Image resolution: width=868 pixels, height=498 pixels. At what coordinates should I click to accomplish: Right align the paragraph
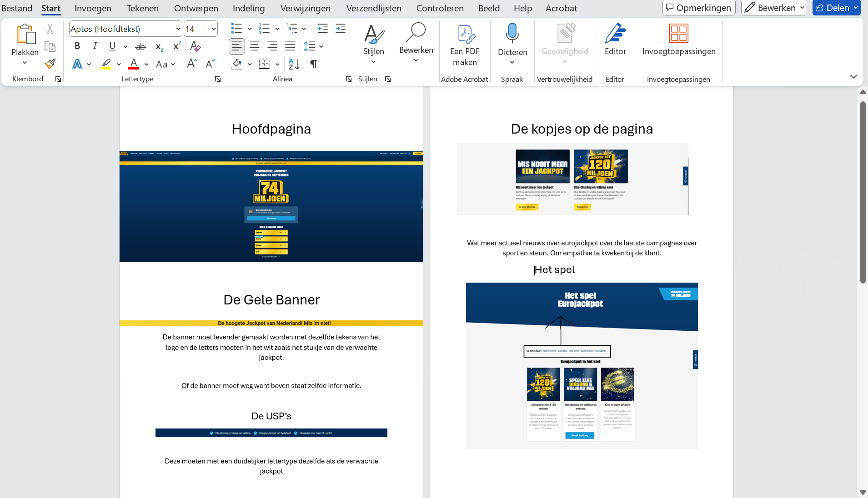(272, 46)
